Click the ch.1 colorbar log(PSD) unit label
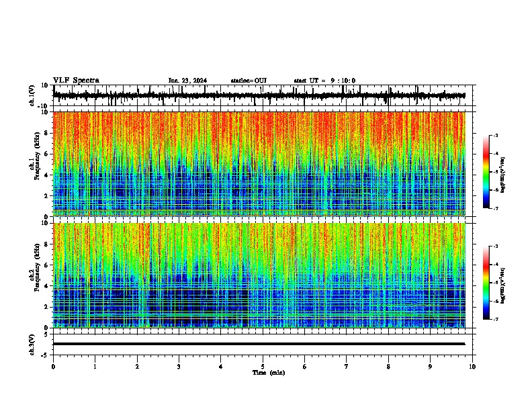Image resolution: width=532 pixels, height=411 pixels. [x=503, y=175]
